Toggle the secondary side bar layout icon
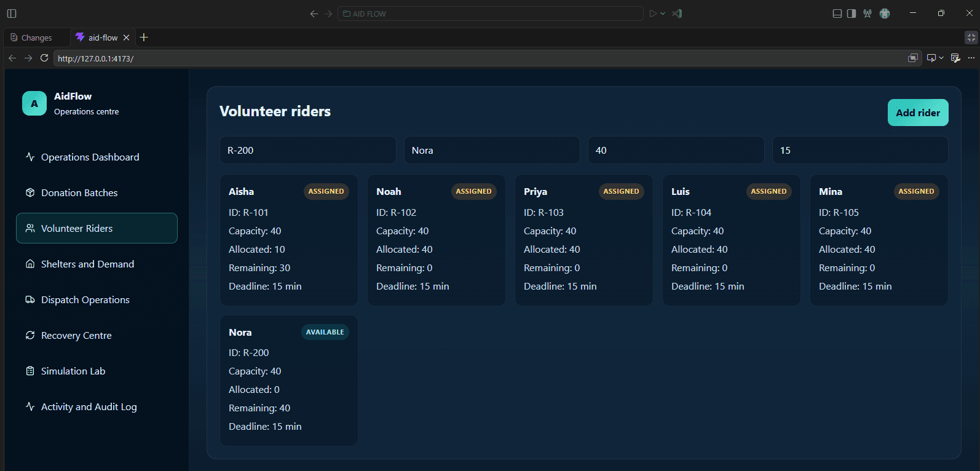This screenshot has width=980, height=471. 852,14
